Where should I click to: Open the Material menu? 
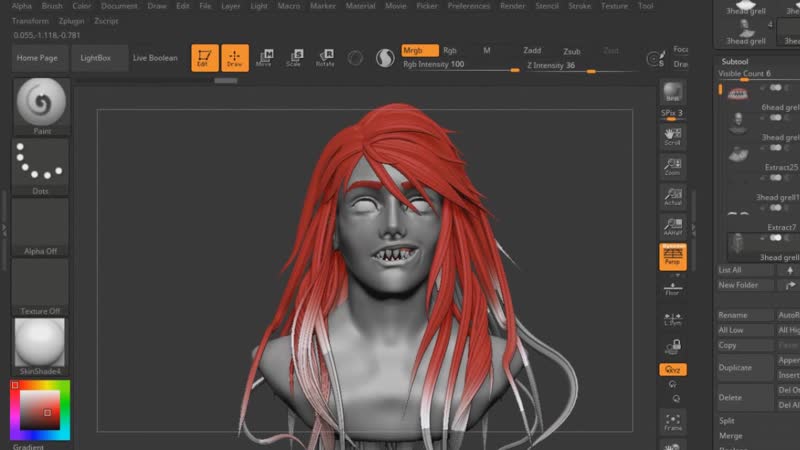[360, 6]
